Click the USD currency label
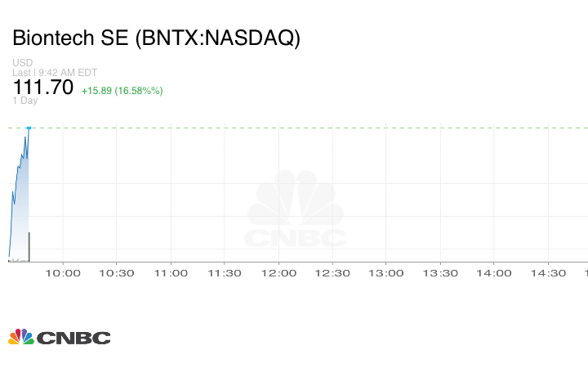This screenshot has height=368, width=588. [21, 63]
